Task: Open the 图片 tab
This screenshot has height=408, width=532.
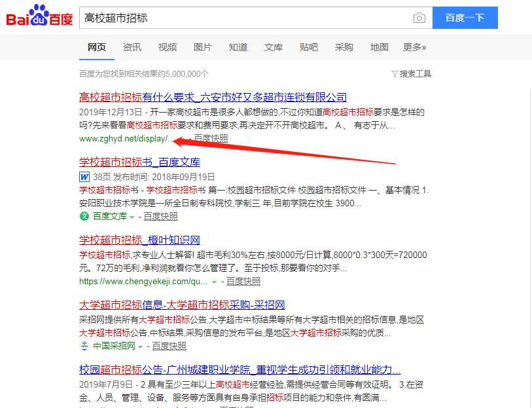Action: coord(203,47)
